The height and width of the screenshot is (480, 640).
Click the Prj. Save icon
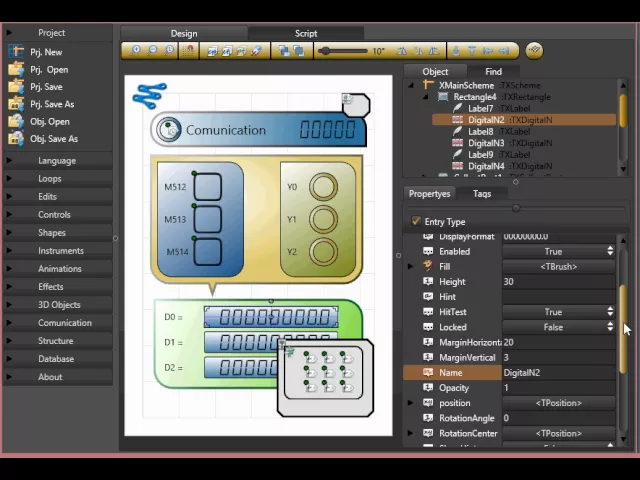(16, 87)
